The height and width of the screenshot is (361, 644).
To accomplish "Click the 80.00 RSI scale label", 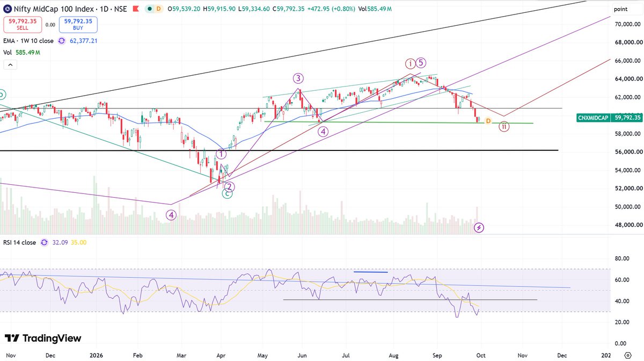I will 623,258.
